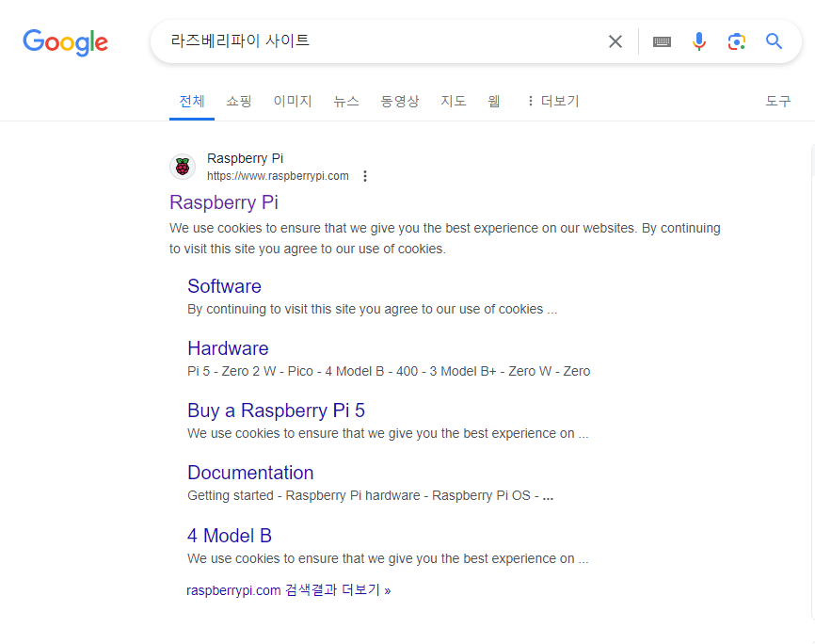Switch to the 동영상 tab
Image resolution: width=815 pixels, height=644 pixels.
point(400,101)
